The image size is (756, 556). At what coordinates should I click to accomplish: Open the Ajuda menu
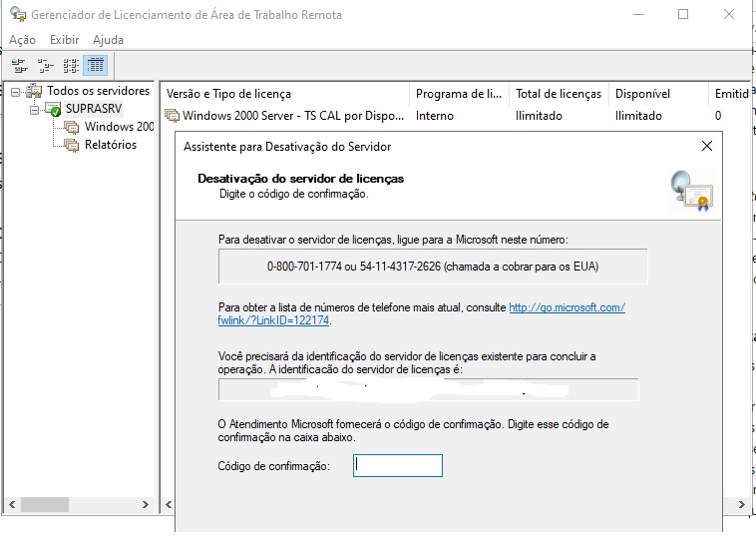[x=108, y=40]
